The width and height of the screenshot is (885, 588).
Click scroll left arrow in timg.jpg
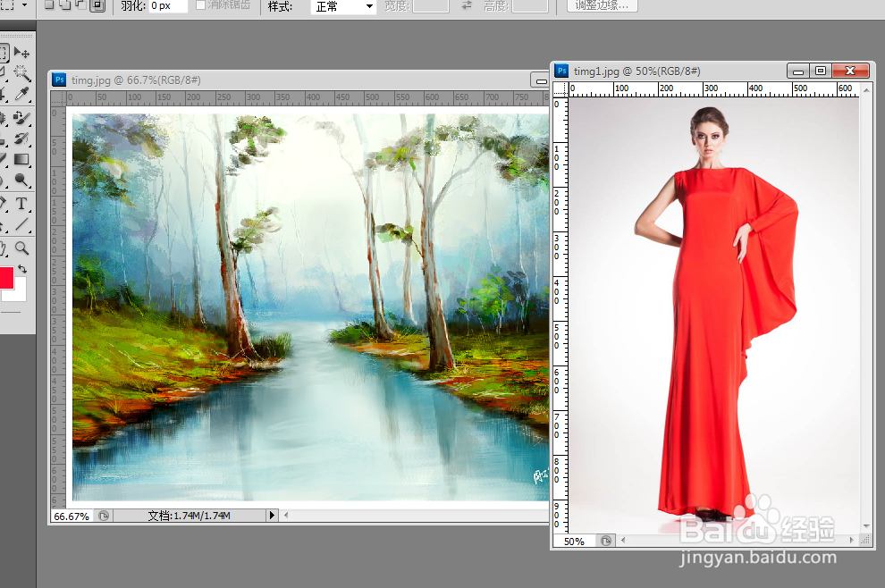click(x=286, y=516)
